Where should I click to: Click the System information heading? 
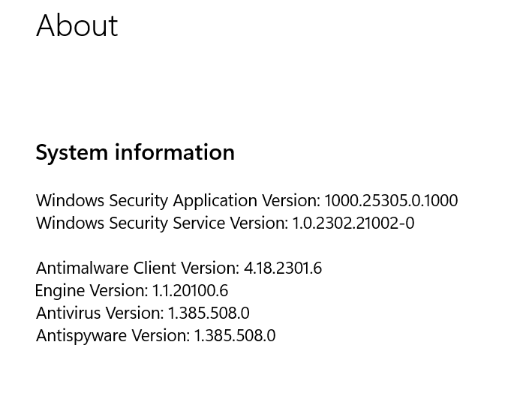[x=135, y=152]
